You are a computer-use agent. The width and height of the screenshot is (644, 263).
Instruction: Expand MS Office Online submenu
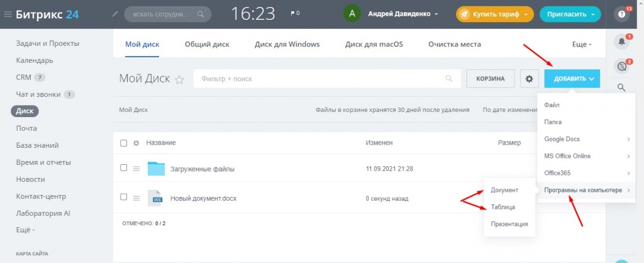pos(587,156)
